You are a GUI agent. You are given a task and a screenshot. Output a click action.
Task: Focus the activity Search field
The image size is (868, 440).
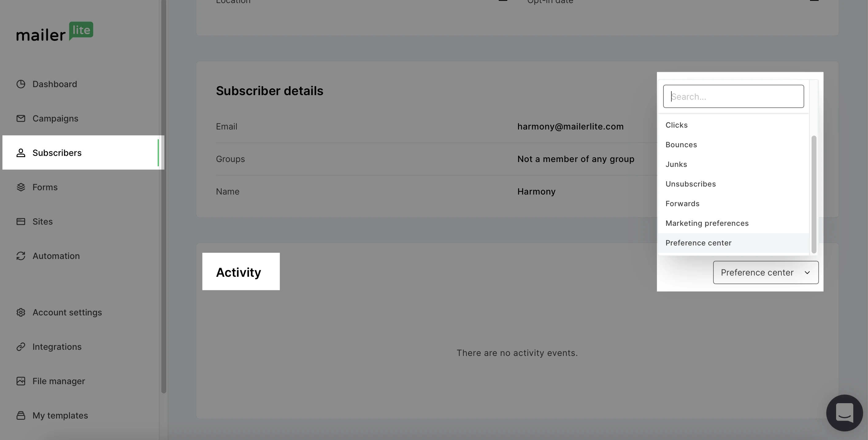click(x=733, y=96)
